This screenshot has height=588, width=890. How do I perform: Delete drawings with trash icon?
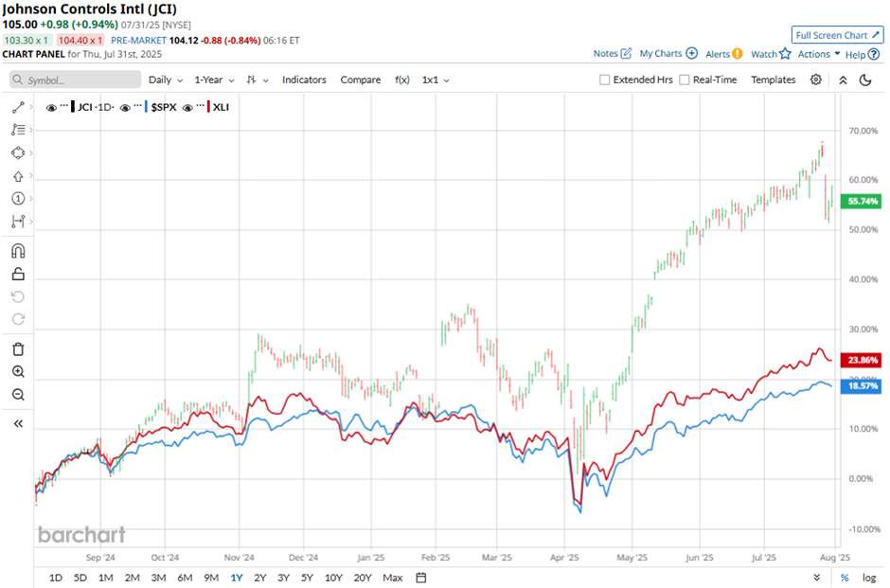(x=18, y=349)
